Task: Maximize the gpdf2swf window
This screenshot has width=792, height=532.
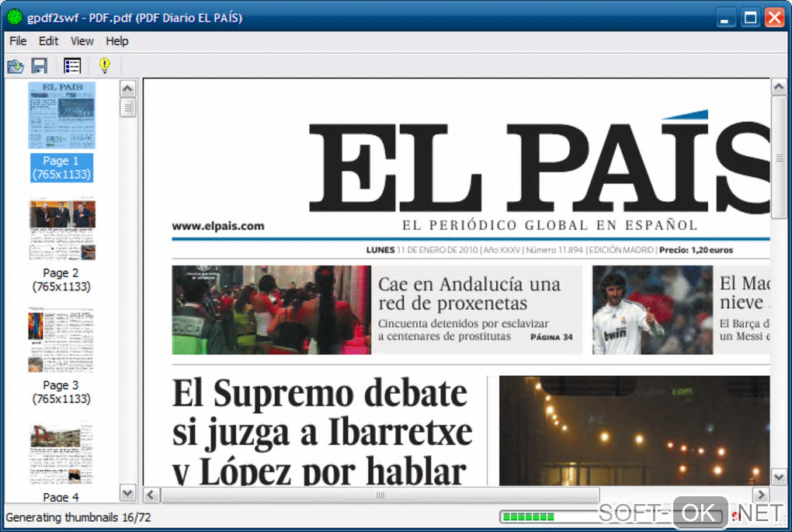Action: click(x=750, y=18)
